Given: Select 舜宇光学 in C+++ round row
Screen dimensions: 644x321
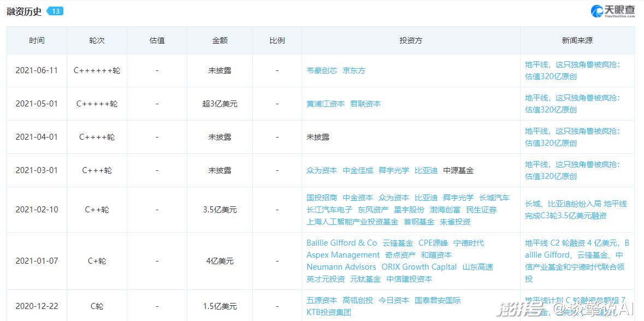Looking at the screenshot, I should (394, 170).
